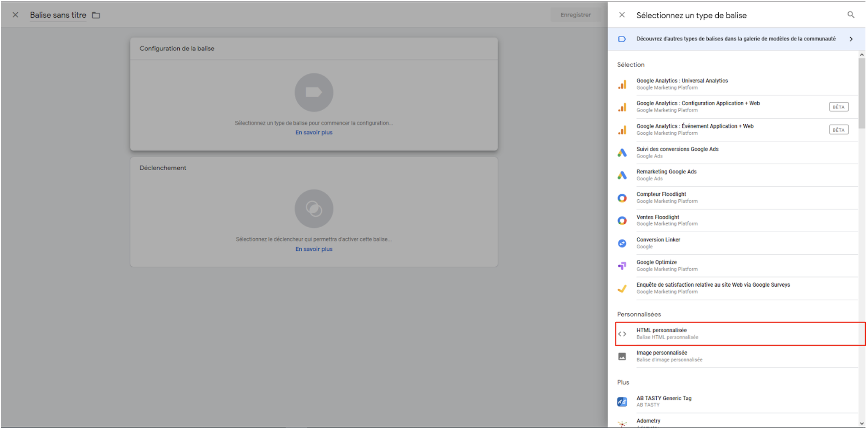Click the Remarketing Google Ads icon
This screenshot has height=429, width=868.
pos(622,175)
